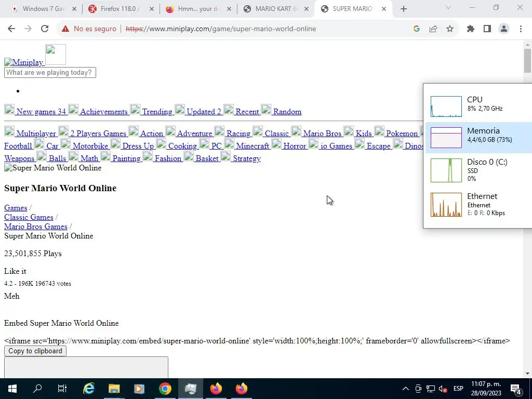Screen dimensions: 532x399
Task: Open the Miniplay logo link
Action: point(24,62)
